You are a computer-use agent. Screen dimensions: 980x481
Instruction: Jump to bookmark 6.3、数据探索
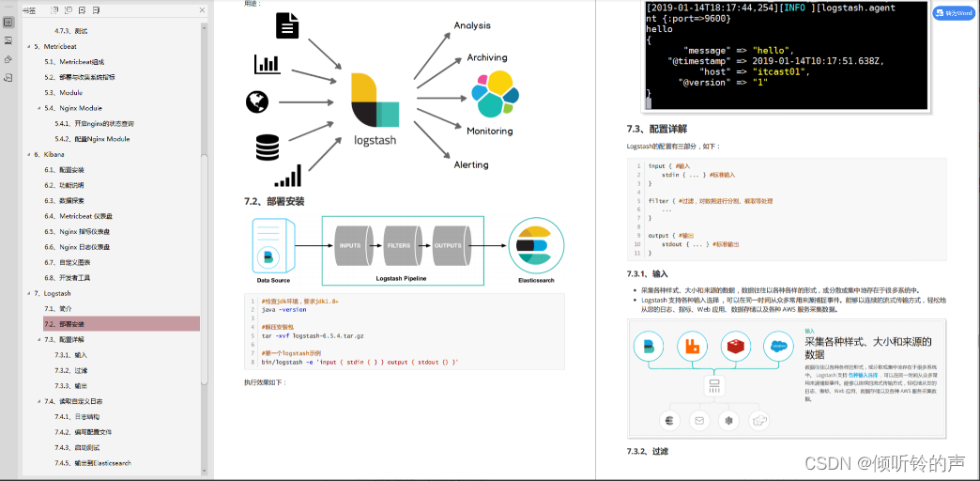(65, 201)
